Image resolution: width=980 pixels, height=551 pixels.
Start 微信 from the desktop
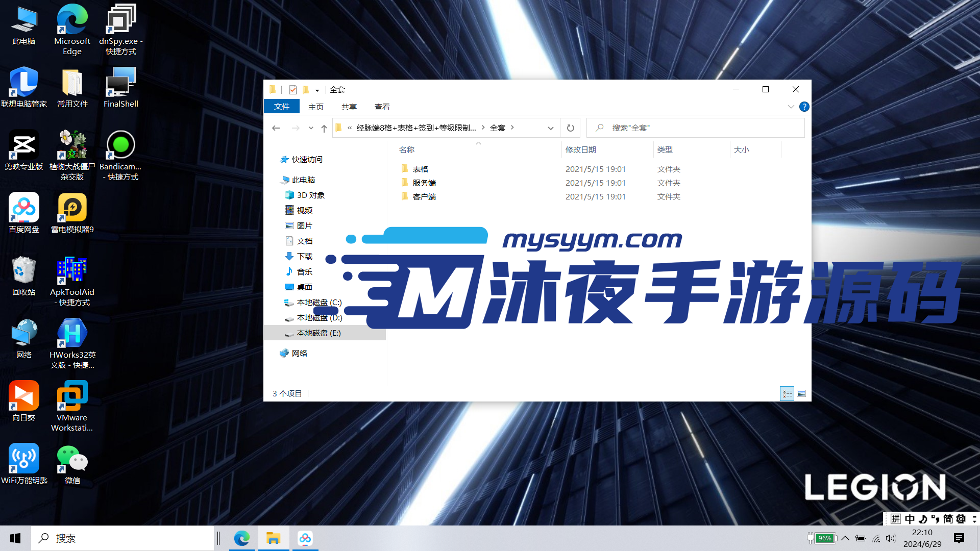(72, 459)
